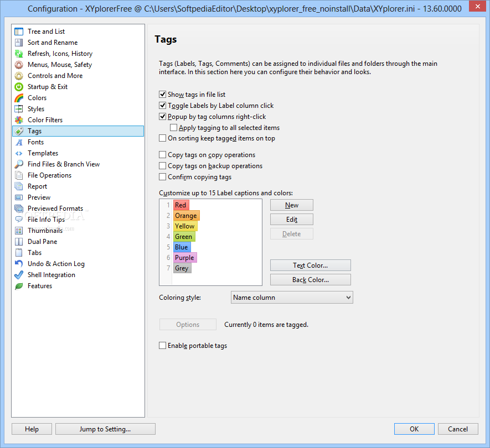Screen dimensions: 490x448
Task: Enable portable tags checkbox
Action: 162,345
